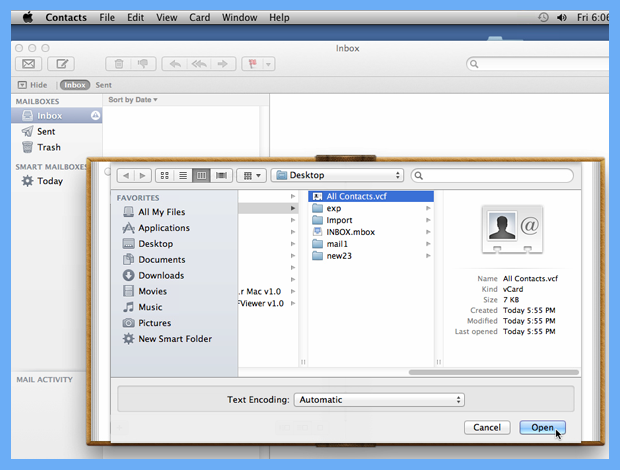Viewport: 620px width, 470px height.
Task: Click the Cancel button
Action: [x=487, y=427]
